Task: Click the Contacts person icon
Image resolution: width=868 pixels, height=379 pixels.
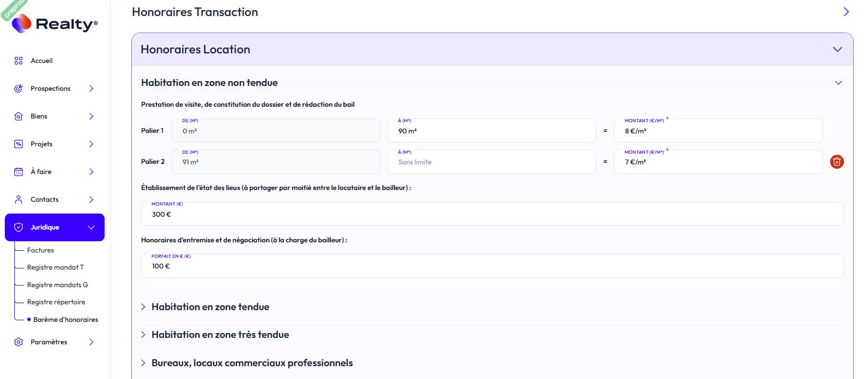Action: [x=19, y=200]
